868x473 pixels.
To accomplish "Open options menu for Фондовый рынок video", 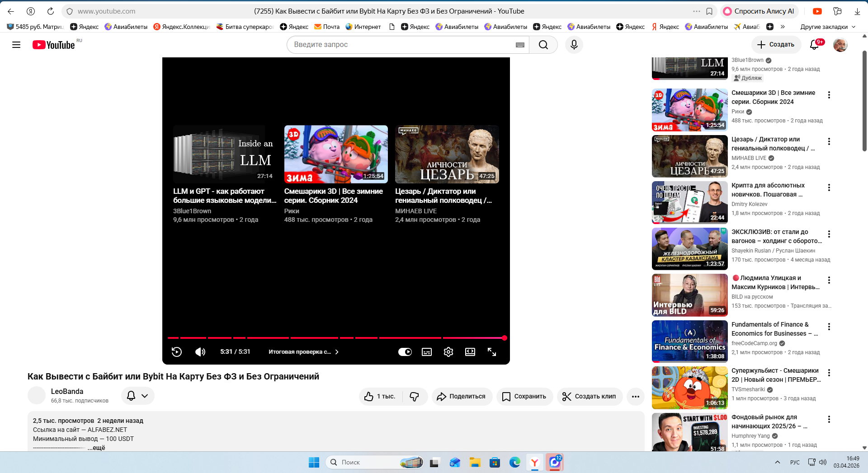I will [x=829, y=419].
